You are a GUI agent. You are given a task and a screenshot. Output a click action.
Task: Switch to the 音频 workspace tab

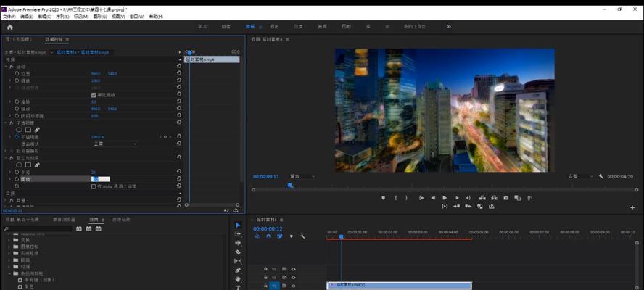(x=323, y=27)
